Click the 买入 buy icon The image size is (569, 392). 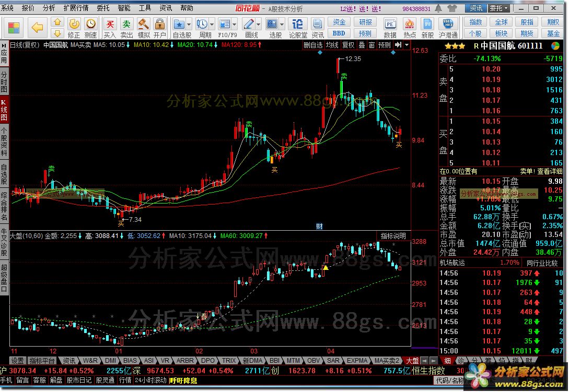[x=110, y=28]
